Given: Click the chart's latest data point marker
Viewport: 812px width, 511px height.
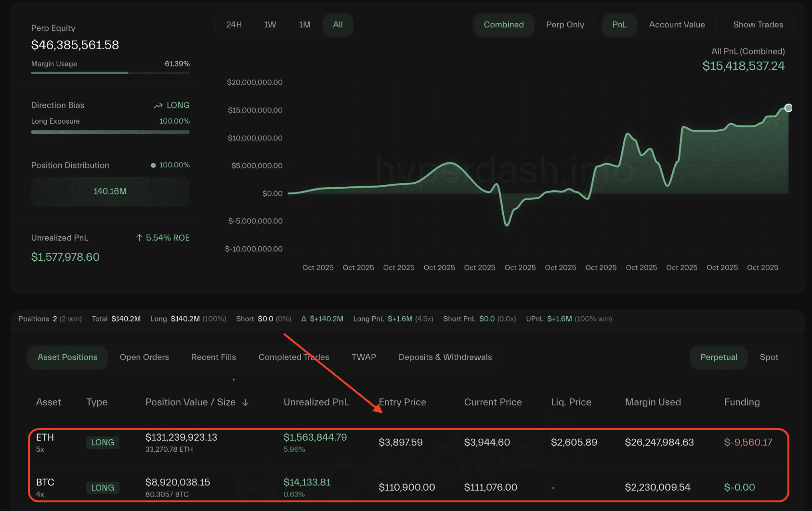Looking at the screenshot, I should click(x=788, y=108).
